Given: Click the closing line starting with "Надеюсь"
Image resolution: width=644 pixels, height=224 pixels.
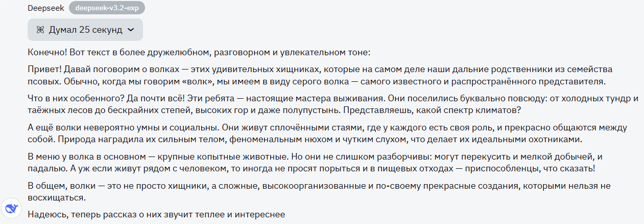Looking at the screenshot, I should (156, 215).
